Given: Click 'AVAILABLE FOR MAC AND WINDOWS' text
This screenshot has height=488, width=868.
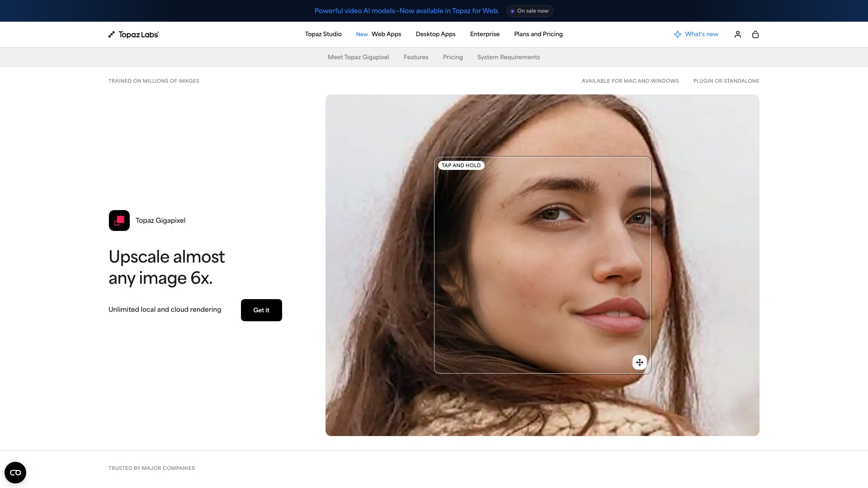Looking at the screenshot, I should tap(630, 81).
